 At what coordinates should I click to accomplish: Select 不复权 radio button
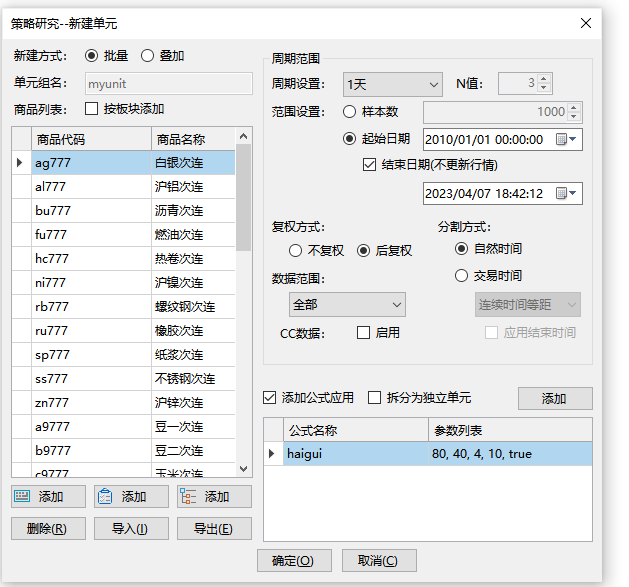click(x=296, y=250)
